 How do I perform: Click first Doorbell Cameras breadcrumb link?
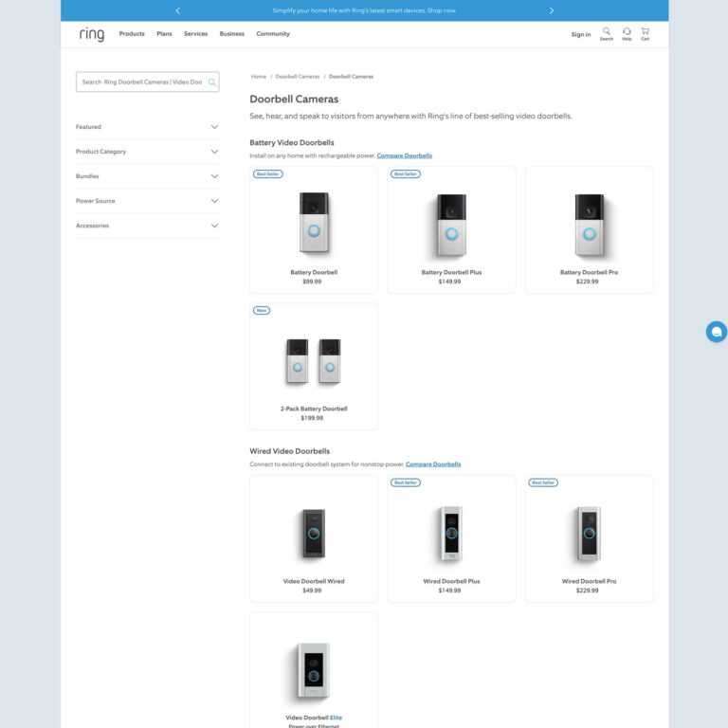(298, 77)
